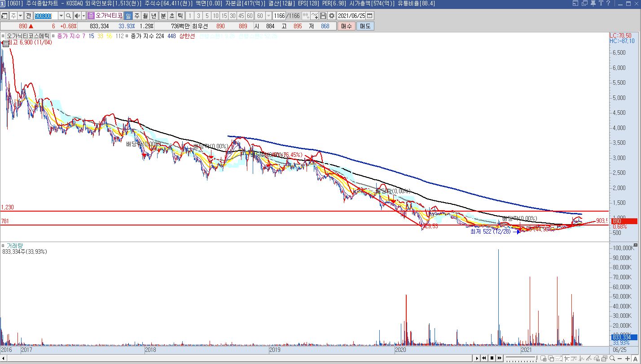The image size is (641, 364).
Task: Zoom in chart with plus icon
Action: click(628, 358)
